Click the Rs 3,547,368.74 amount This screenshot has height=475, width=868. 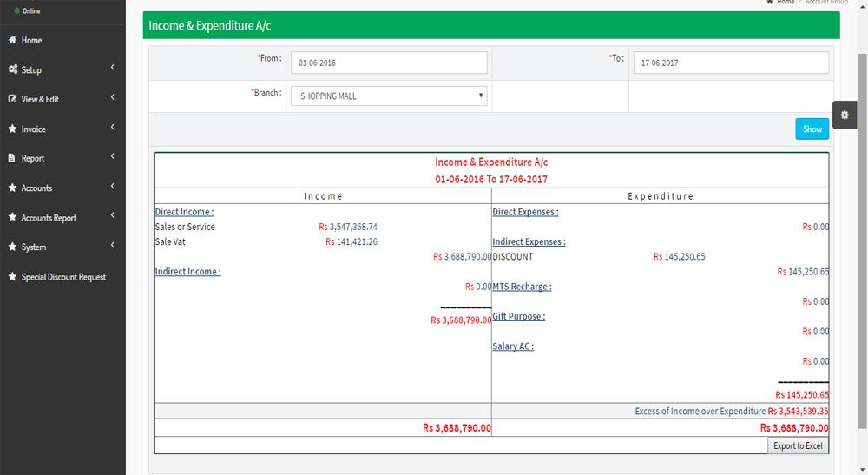coord(348,227)
